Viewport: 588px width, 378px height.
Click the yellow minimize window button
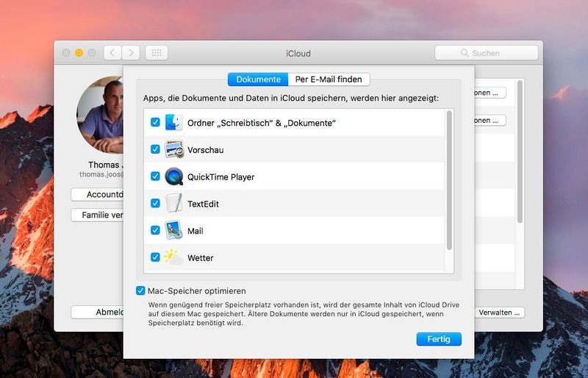pyautogui.click(x=79, y=53)
